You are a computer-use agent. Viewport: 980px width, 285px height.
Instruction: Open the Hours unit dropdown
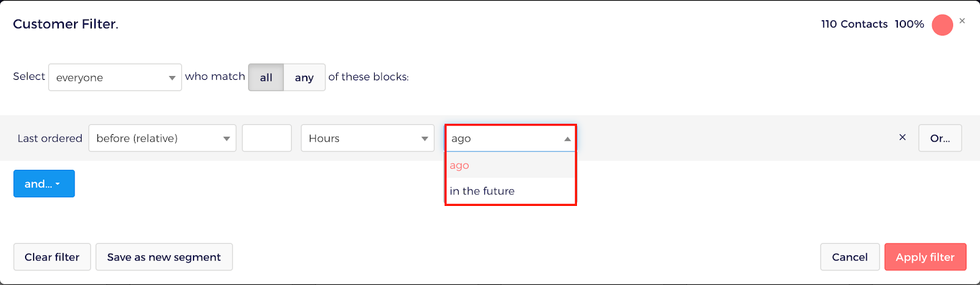(367, 138)
